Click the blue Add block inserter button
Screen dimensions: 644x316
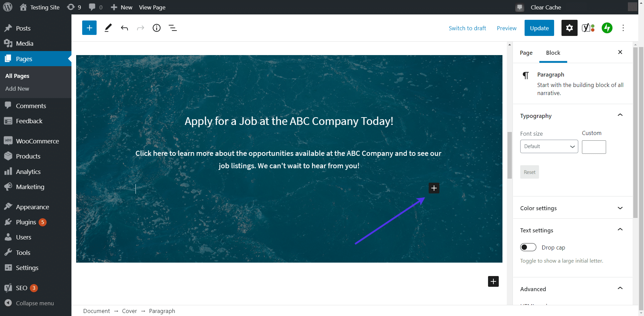89,28
